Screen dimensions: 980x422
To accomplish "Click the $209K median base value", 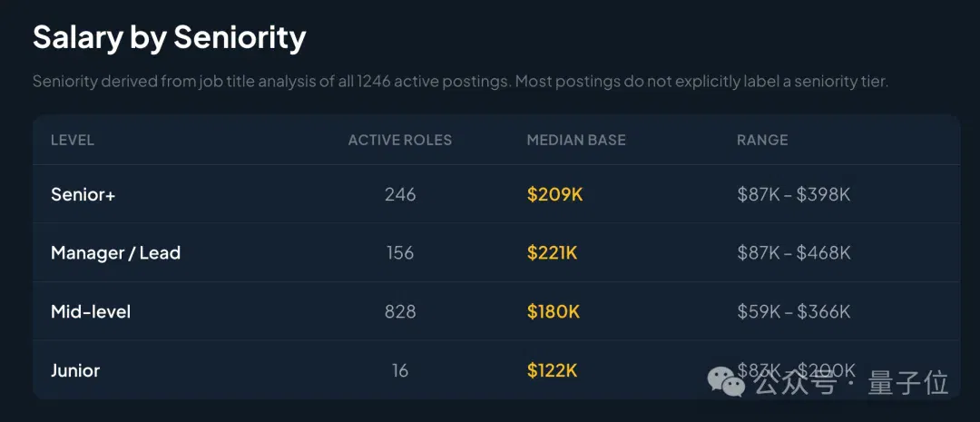I will 555,194.
